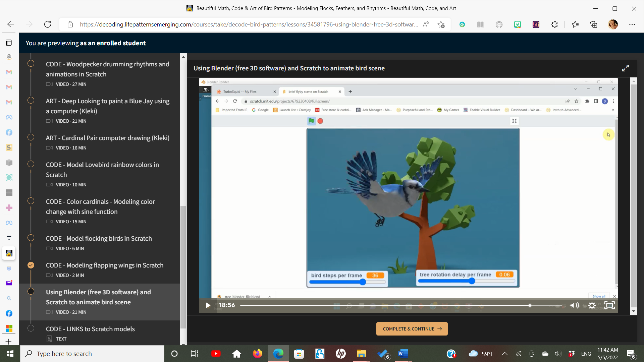Open Windows Start menu

point(10,354)
